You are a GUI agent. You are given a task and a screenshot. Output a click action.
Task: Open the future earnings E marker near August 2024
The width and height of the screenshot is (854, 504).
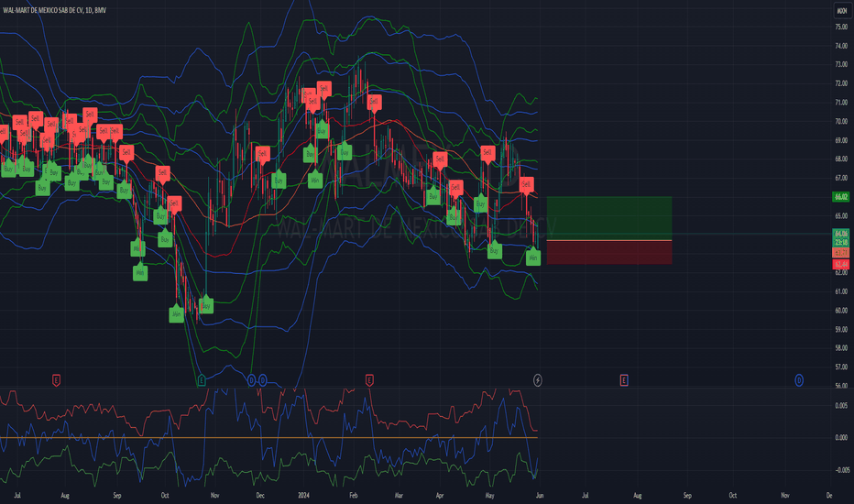coord(624,380)
